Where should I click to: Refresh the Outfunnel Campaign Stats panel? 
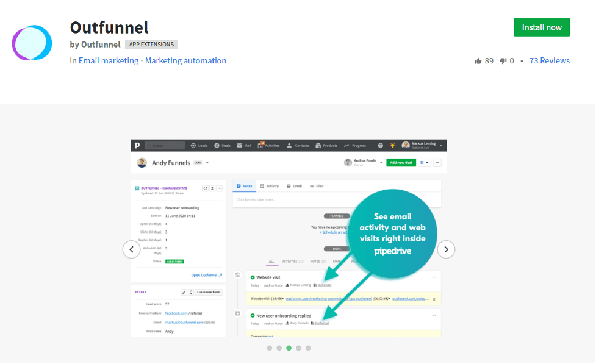(x=205, y=188)
